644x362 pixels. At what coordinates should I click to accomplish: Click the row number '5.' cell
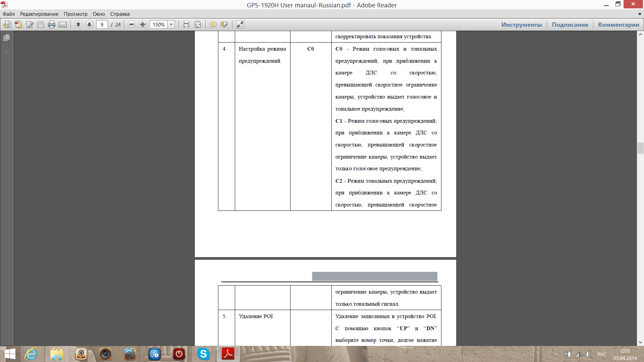[225, 316]
